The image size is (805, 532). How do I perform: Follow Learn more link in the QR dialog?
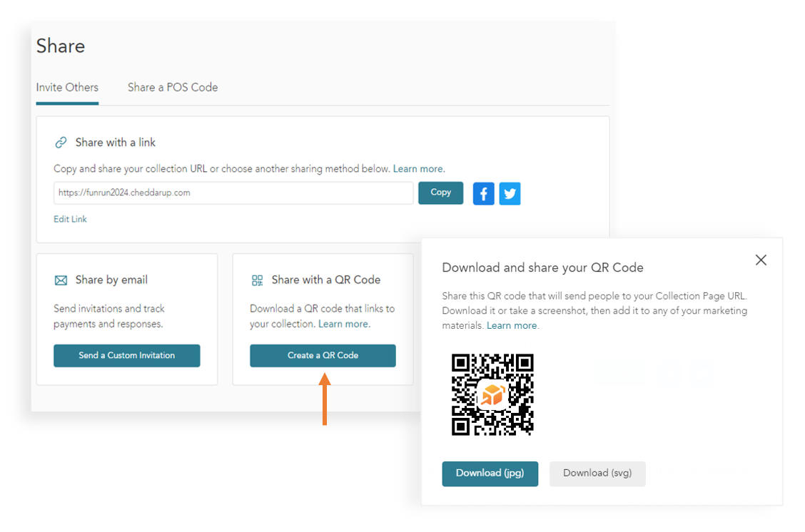(x=512, y=325)
